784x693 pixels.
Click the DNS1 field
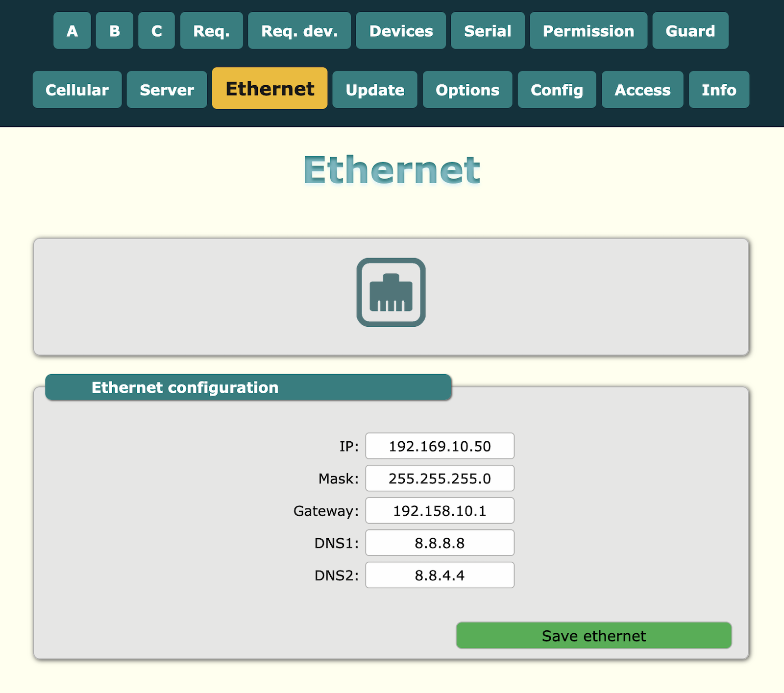pos(440,543)
